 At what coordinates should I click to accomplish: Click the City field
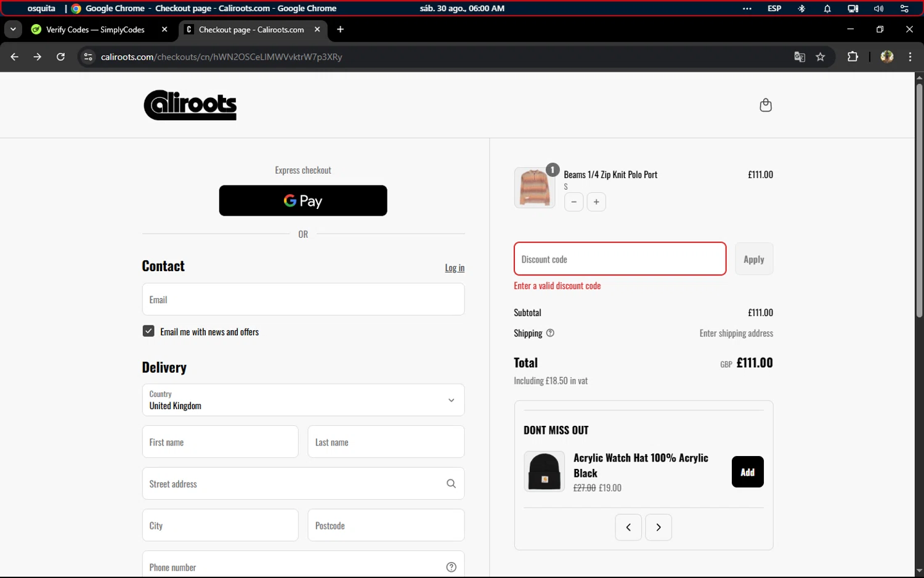[x=221, y=526]
